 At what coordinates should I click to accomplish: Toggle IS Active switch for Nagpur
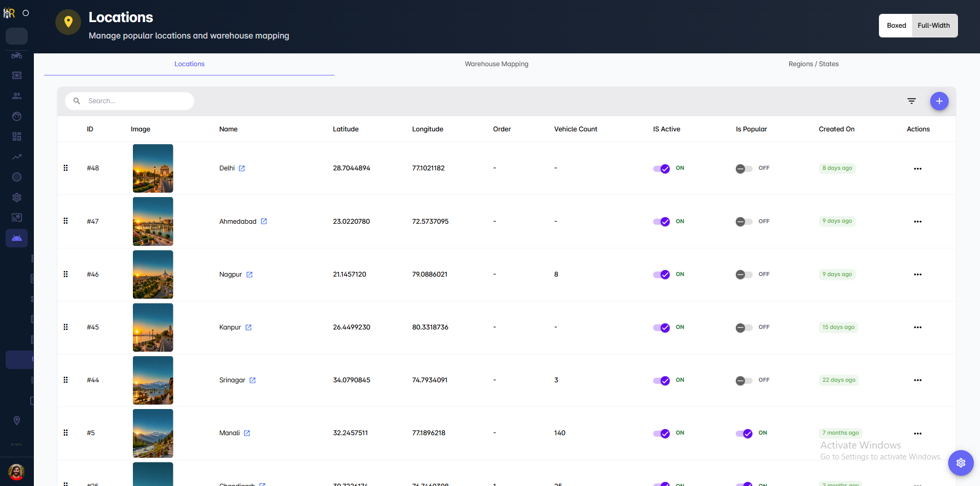point(661,275)
